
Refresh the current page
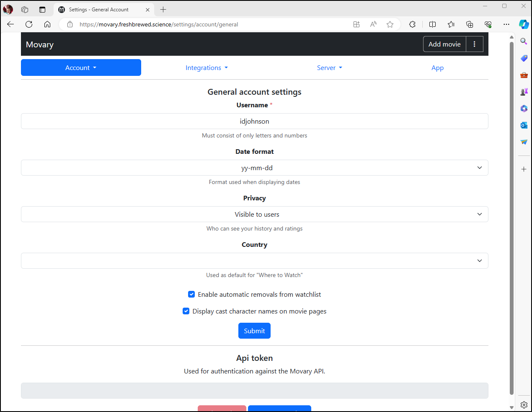29,24
